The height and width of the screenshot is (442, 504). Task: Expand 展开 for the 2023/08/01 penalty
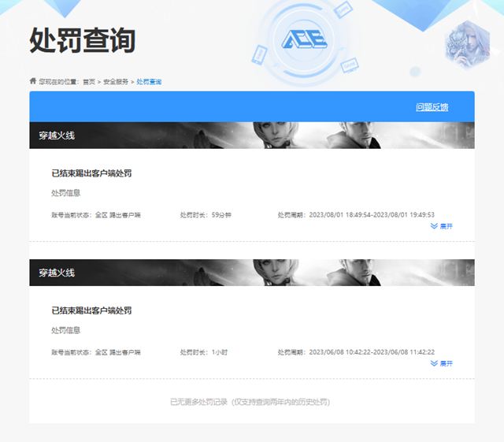441,226
